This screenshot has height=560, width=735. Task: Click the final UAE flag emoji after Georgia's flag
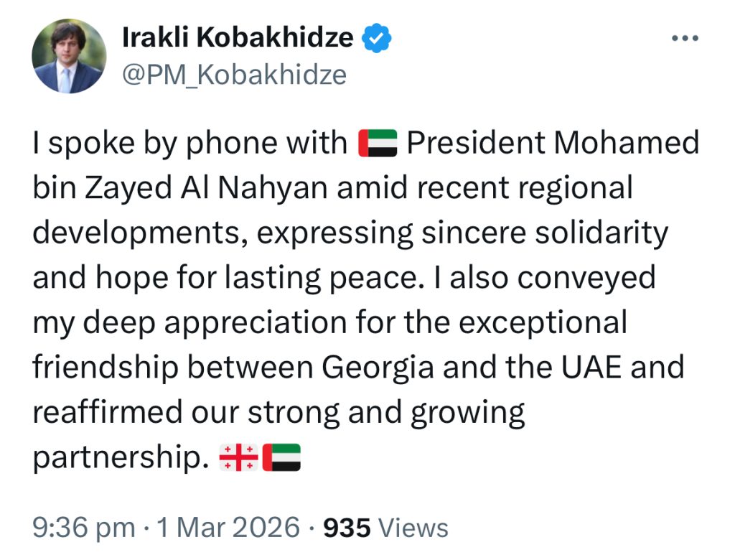click(x=282, y=457)
